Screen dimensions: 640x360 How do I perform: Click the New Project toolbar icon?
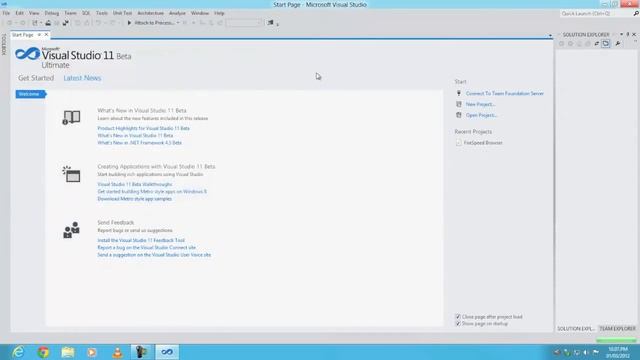coord(35,23)
